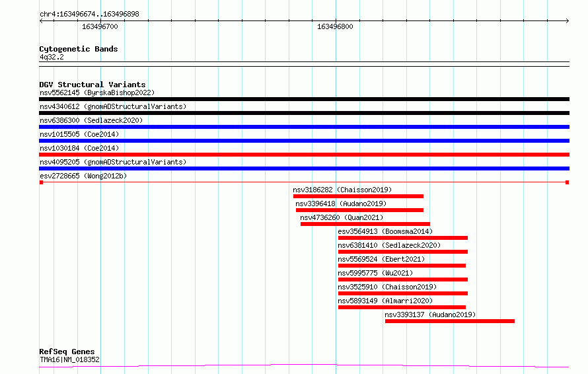The image size is (588, 374).
Task: Click the blue bar under nsv1015505
Action: coord(304,141)
